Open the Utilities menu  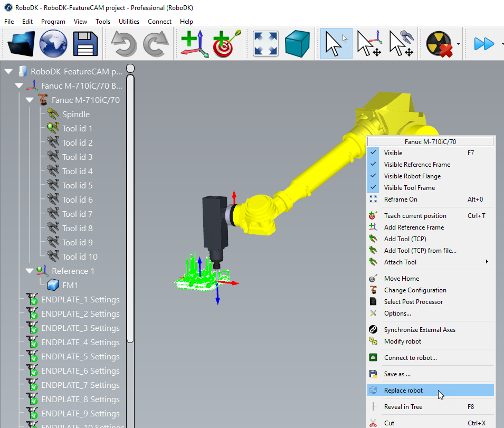129,22
